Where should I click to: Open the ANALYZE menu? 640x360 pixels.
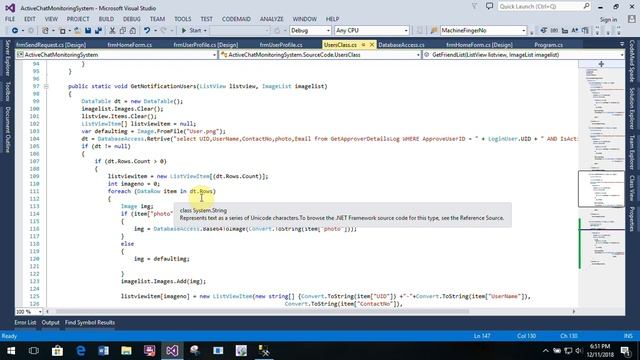pyautogui.click(x=271, y=19)
